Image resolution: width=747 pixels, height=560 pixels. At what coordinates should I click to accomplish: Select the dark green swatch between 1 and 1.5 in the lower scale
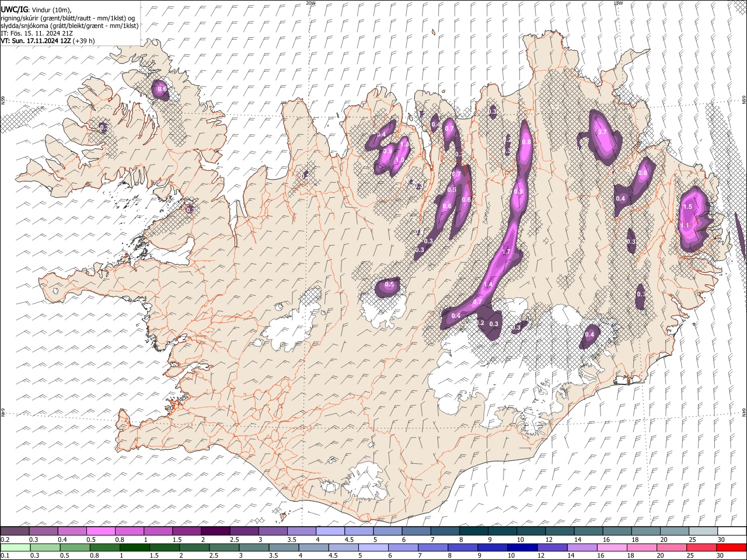tap(135, 548)
